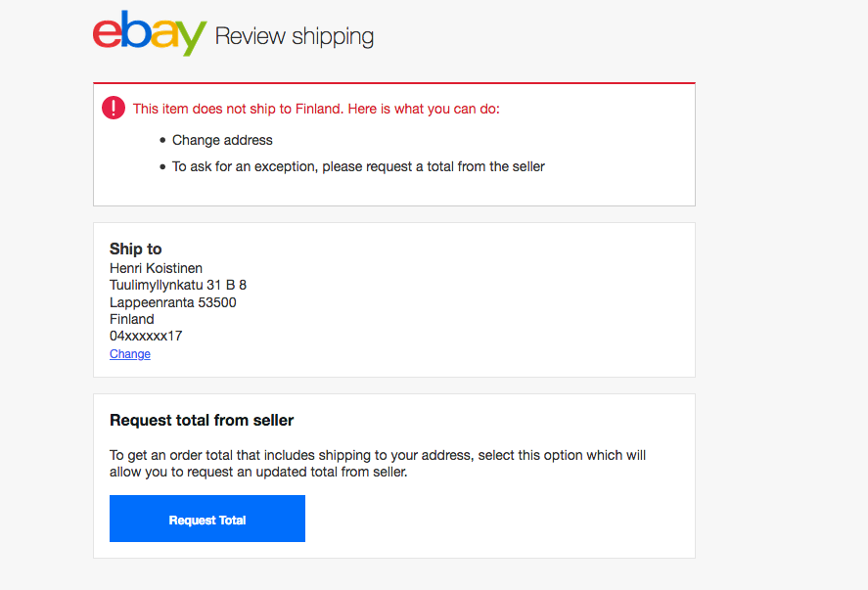Viewport: 868px width, 590px height.
Task: Click the "Ship to" heading
Action: tap(136, 249)
